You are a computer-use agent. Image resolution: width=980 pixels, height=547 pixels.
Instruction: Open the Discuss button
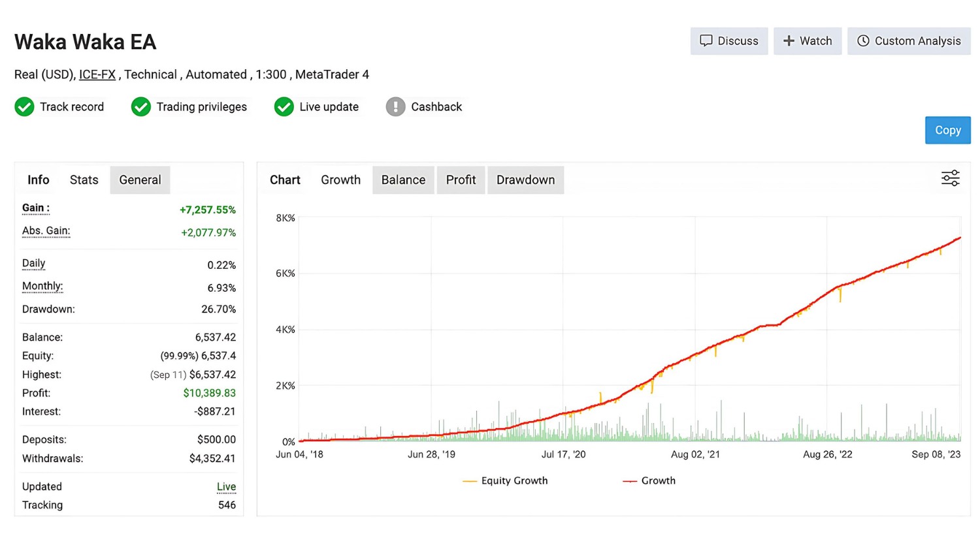(x=729, y=40)
